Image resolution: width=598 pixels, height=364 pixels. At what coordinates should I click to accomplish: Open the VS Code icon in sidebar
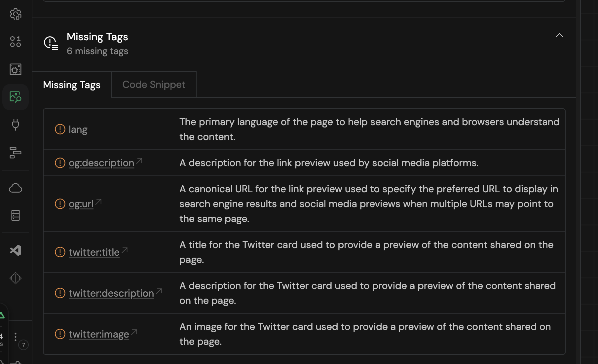pos(16,250)
